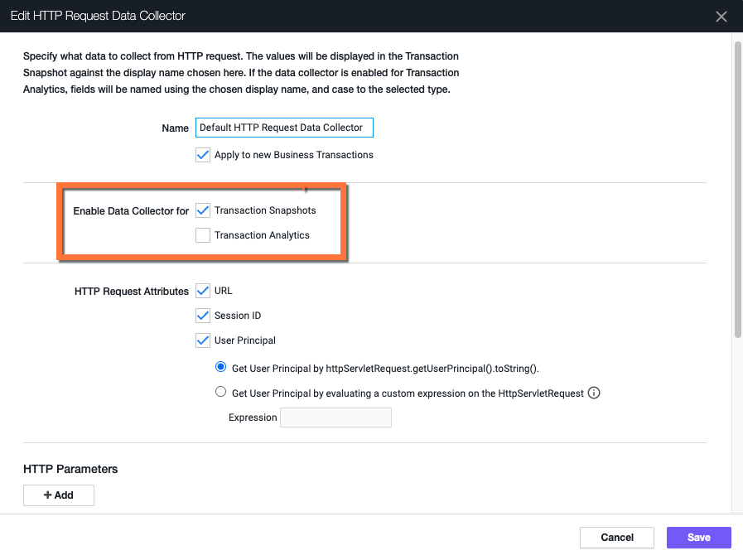Click the HTTP Parameters heading
743x560 pixels.
[x=70, y=469]
